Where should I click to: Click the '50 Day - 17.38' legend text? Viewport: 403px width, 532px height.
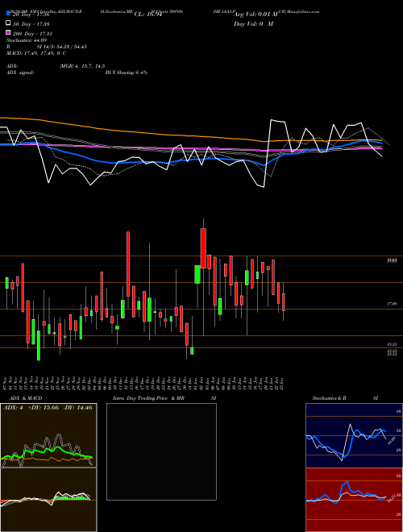[x=31, y=23]
